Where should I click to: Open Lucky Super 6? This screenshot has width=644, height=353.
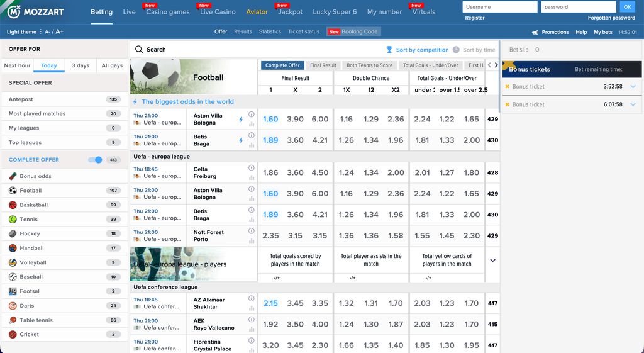click(335, 12)
